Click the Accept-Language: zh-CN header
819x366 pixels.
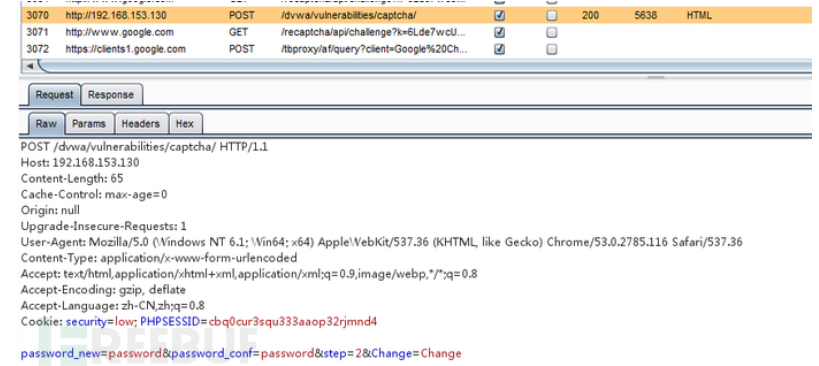coord(112,305)
